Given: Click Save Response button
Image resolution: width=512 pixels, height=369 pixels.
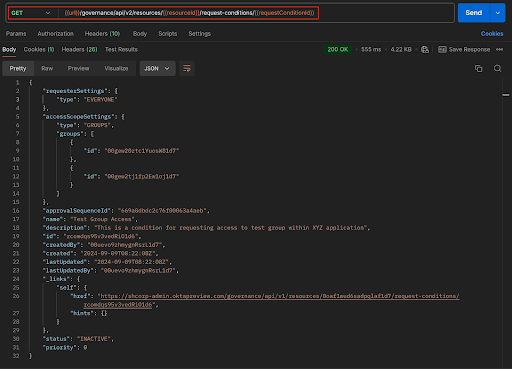Looking at the screenshot, I should [464, 50].
